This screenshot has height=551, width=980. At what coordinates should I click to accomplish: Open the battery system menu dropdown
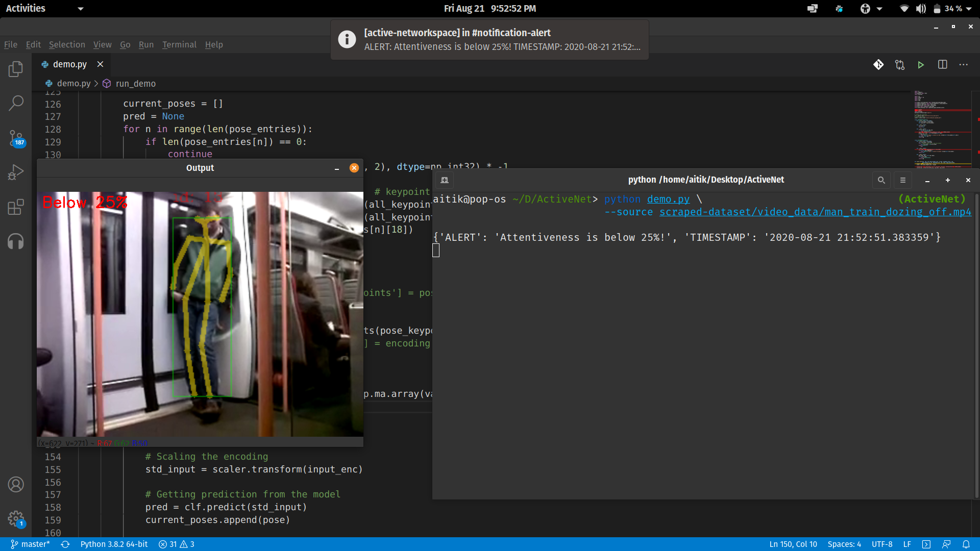pyautogui.click(x=969, y=9)
